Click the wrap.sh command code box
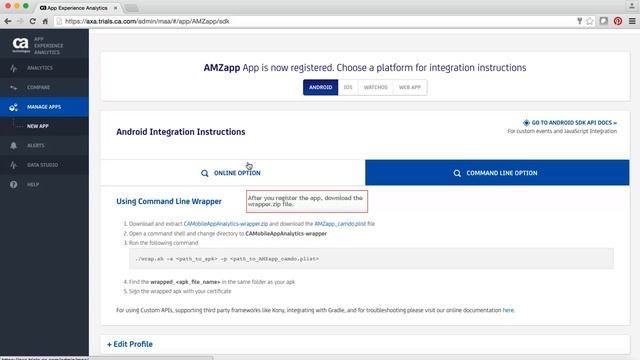The image size is (640, 360). 371,259
